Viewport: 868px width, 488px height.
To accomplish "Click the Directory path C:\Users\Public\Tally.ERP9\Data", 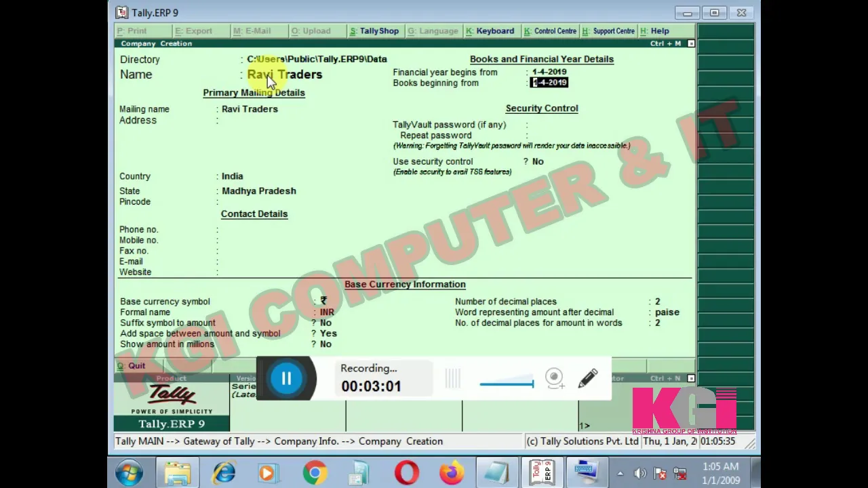I will click(x=317, y=60).
